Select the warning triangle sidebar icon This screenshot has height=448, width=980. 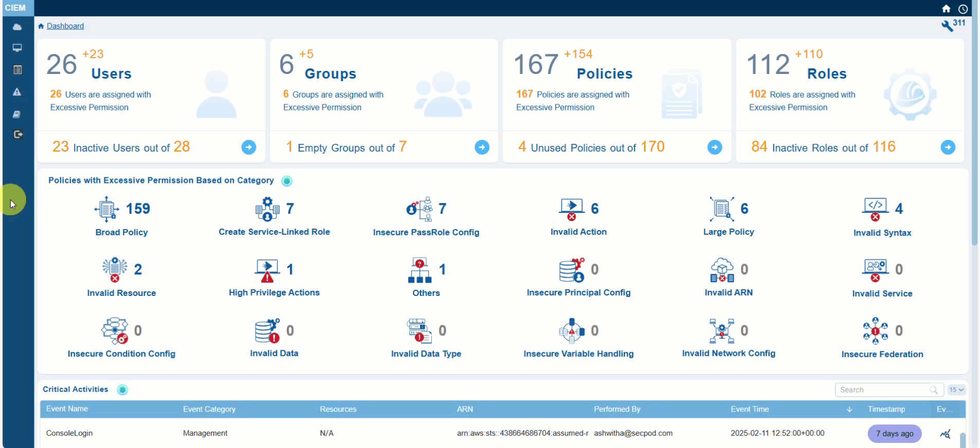point(17,92)
